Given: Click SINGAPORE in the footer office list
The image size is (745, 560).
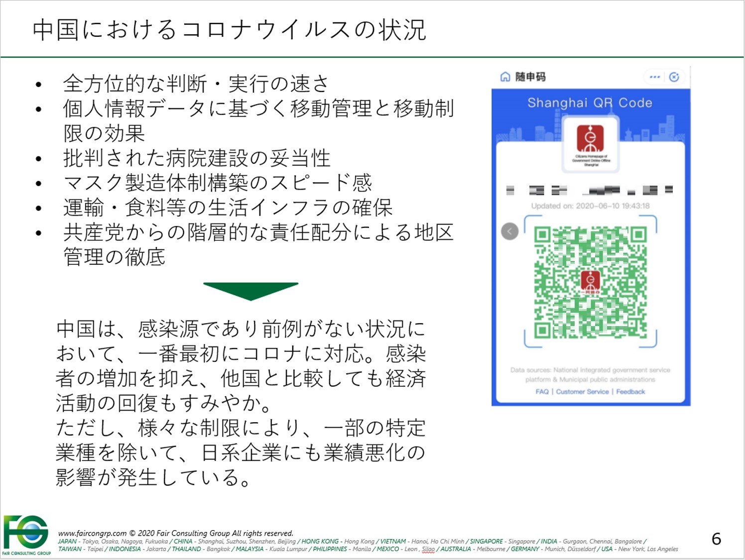Looking at the screenshot, I should 486,541.
